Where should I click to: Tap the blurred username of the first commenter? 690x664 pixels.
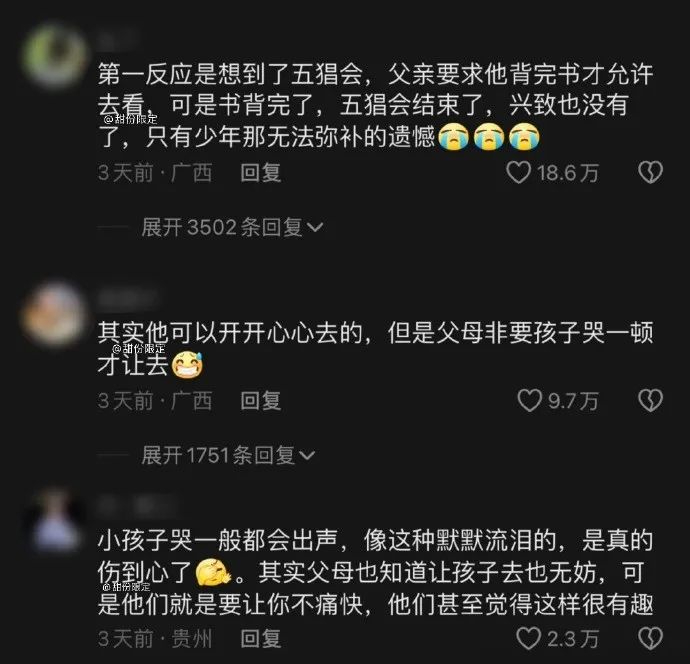pyautogui.click(x=117, y=40)
